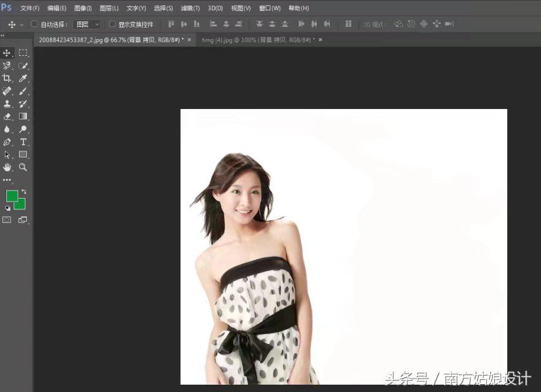Select the Move tool
The height and width of the screenshot is (392, 541).
(x=7, y=53)
